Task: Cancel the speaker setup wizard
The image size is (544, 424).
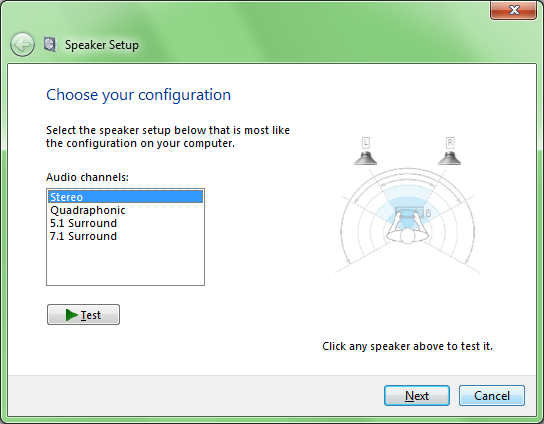Action: point(492,396)
